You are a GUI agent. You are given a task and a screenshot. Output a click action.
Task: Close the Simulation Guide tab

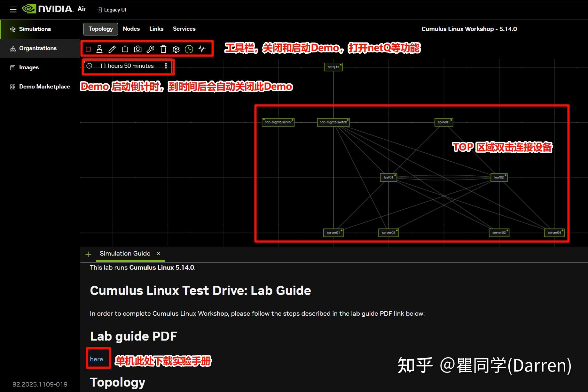pyautogui.click(x=159, y=253)
